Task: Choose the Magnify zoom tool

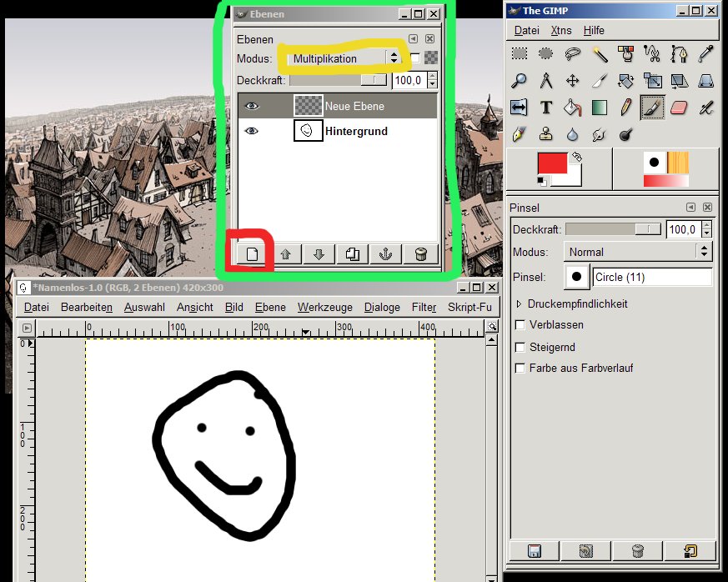Action: click(519, 81)
